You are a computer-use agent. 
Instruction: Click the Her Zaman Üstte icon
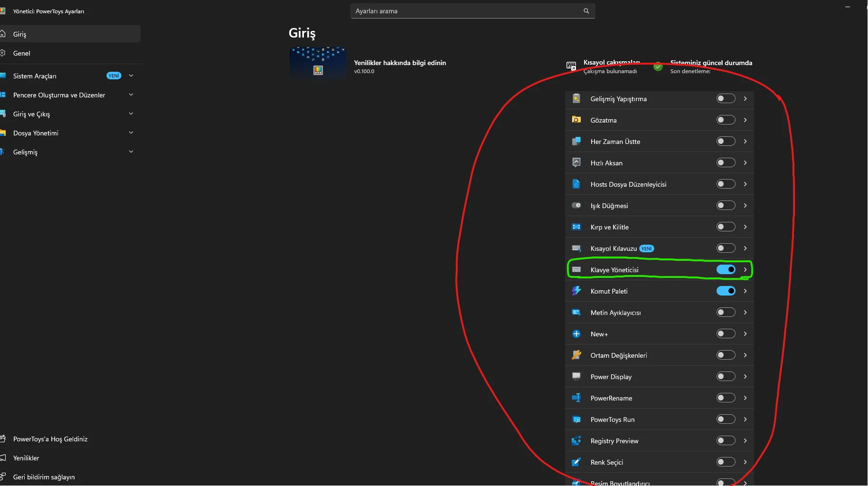[576, 141]
